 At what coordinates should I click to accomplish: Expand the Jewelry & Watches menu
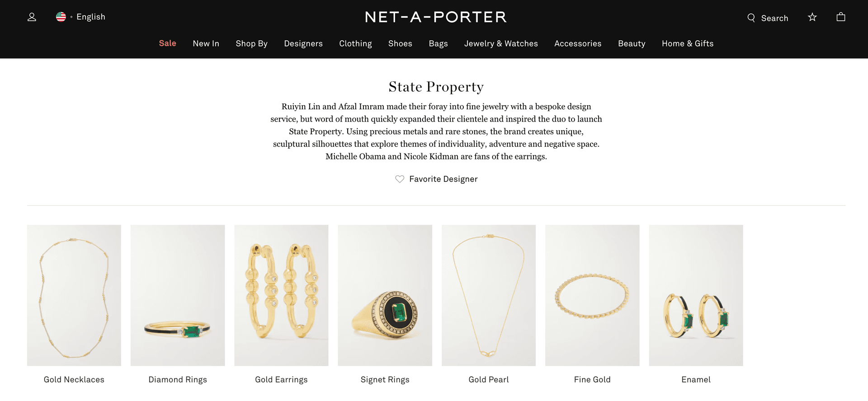click(x=501, y=44)
